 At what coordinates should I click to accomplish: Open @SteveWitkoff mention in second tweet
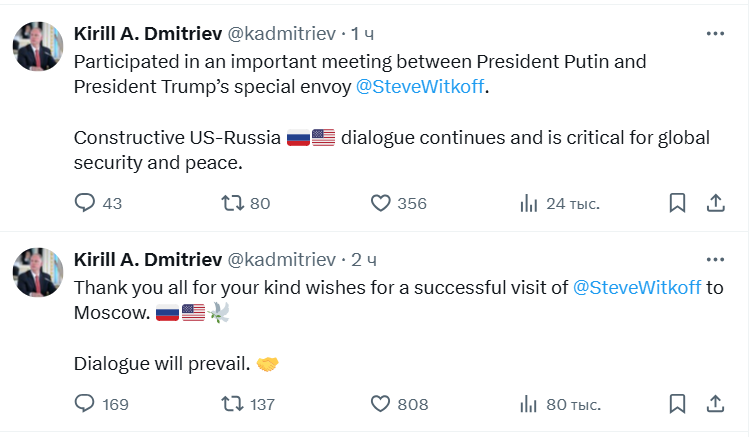pyautogui.click(x=637, y=287)
